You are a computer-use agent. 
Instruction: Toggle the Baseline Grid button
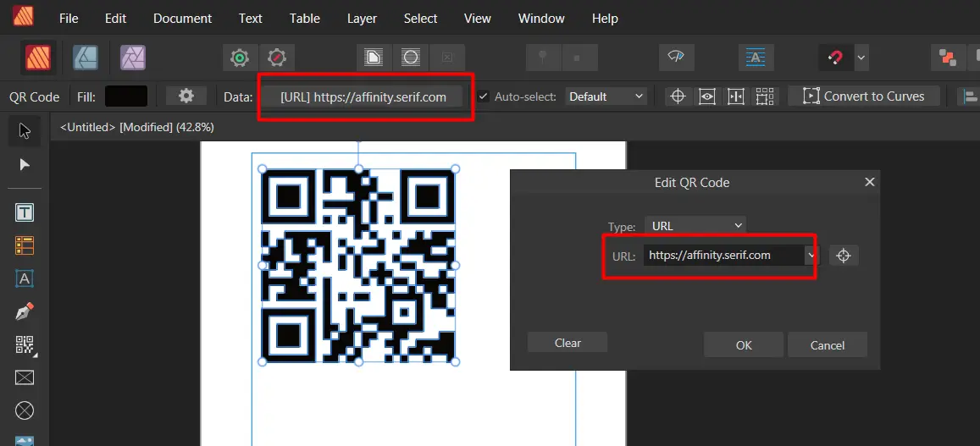[754, 58]
